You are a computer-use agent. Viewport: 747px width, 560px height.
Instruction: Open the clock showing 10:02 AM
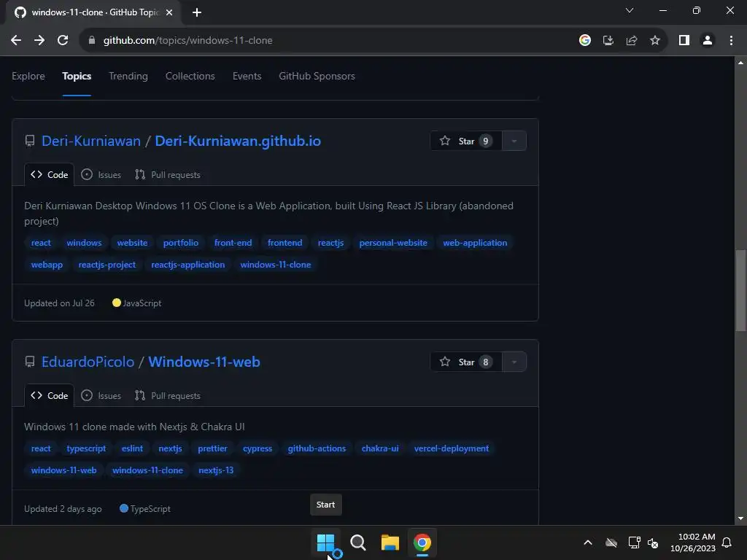(x=693, y=542)
